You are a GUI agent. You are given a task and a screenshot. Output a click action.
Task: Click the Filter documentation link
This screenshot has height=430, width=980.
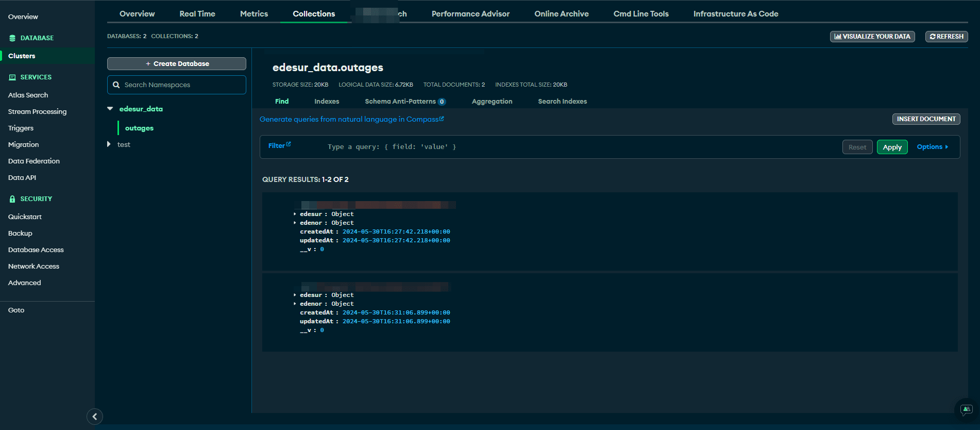(x=279, y=146)
